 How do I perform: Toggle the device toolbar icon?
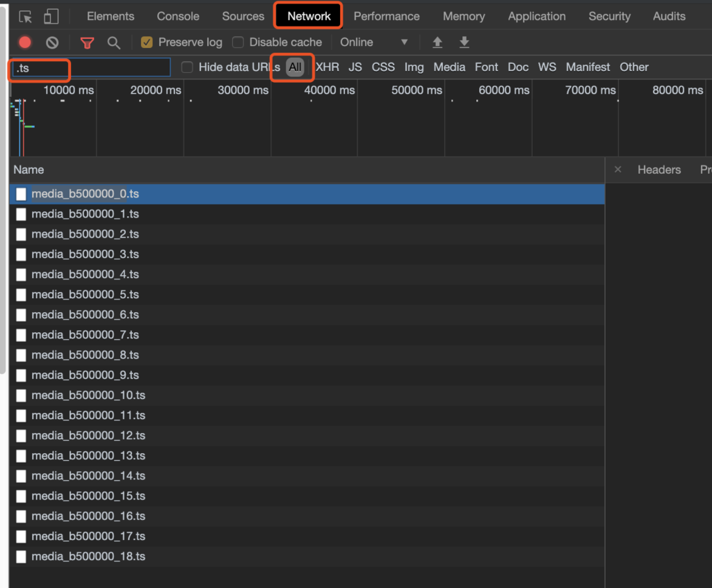click(51, 17)
